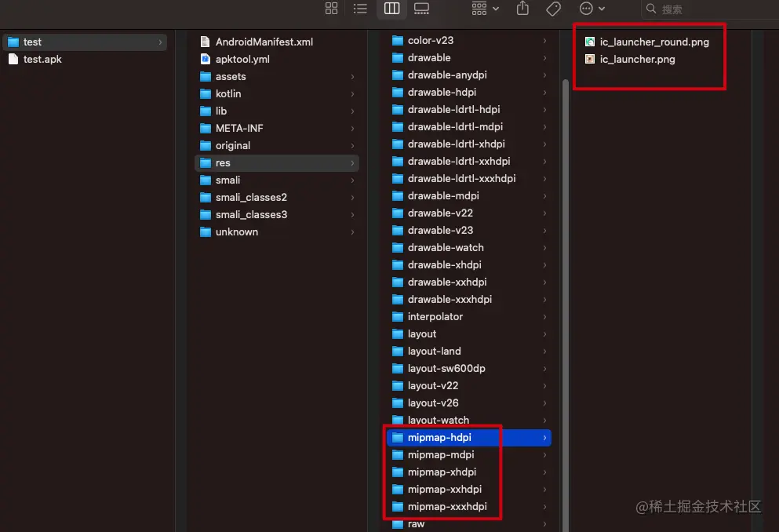Open the layout-land folder

[x=469, y=352]
